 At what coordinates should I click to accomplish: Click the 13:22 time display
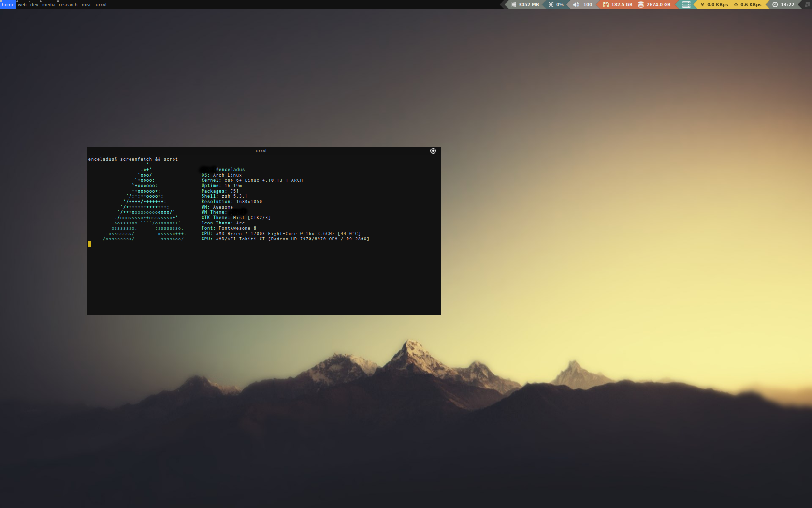point(787,4)
